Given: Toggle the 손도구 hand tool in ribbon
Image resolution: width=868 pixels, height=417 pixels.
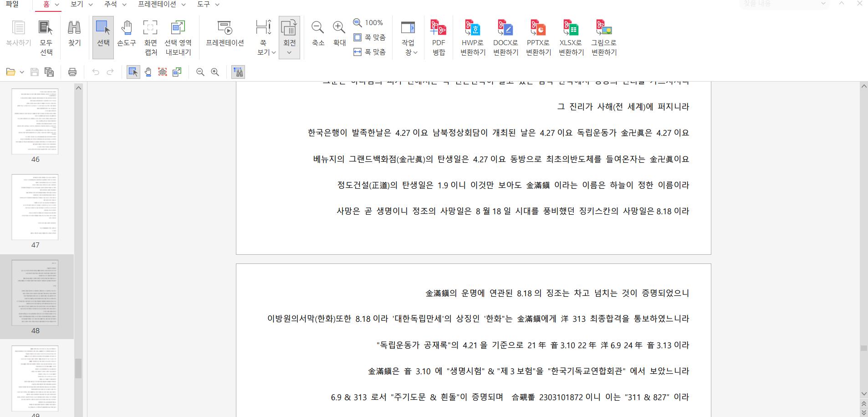Looking at the screenshot, I should 127,34.
